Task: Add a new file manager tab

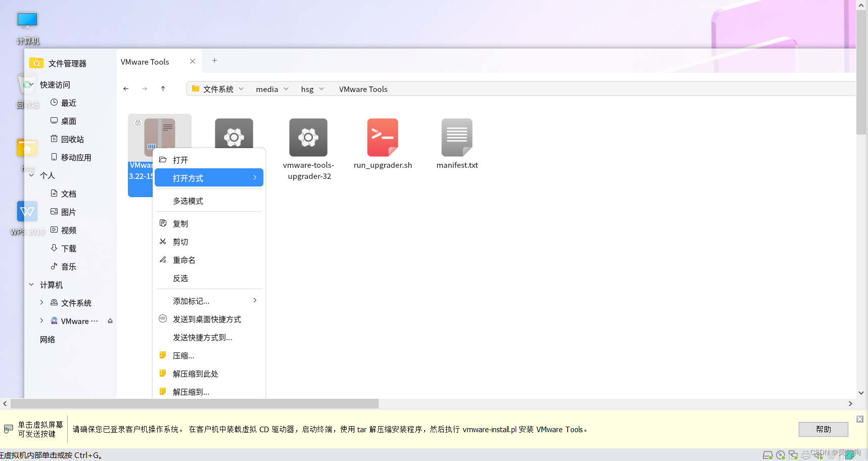Action: pyautogui.click(x=214, y=61)
